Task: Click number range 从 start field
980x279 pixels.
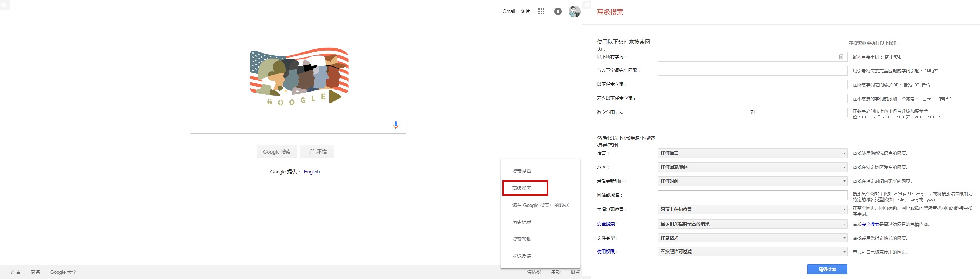Action: click(x=701, y=113)
